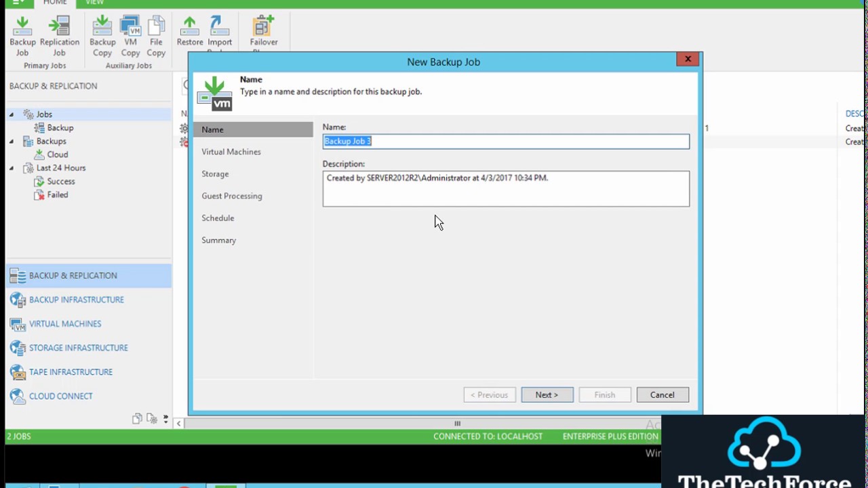Image resolution: width=868 pixels, height=488 pixels.
Task: Switch to the VIEW ribbon tab
Action: pyautogui.click(x=94, y=3)
